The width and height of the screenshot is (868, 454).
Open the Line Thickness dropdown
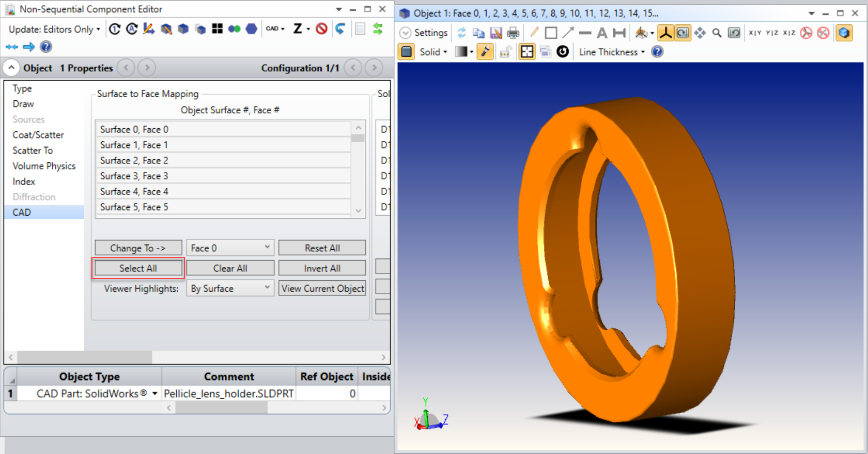point(612,52)
